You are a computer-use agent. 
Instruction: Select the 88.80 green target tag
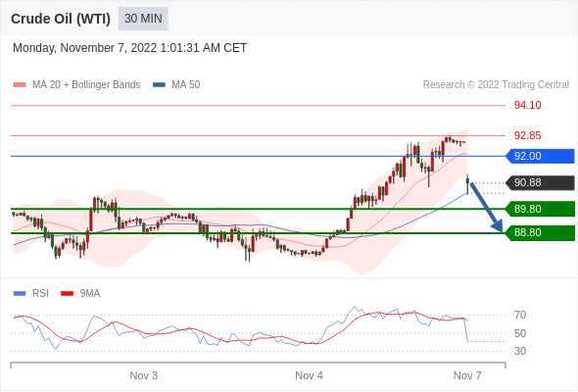(540, 232)
